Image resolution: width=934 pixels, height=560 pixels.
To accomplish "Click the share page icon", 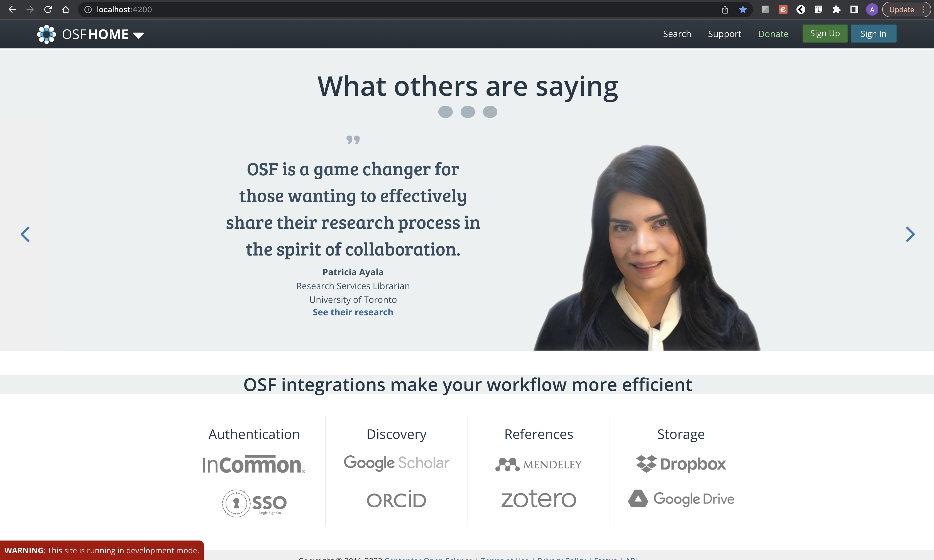I will [x=725, y=9].
